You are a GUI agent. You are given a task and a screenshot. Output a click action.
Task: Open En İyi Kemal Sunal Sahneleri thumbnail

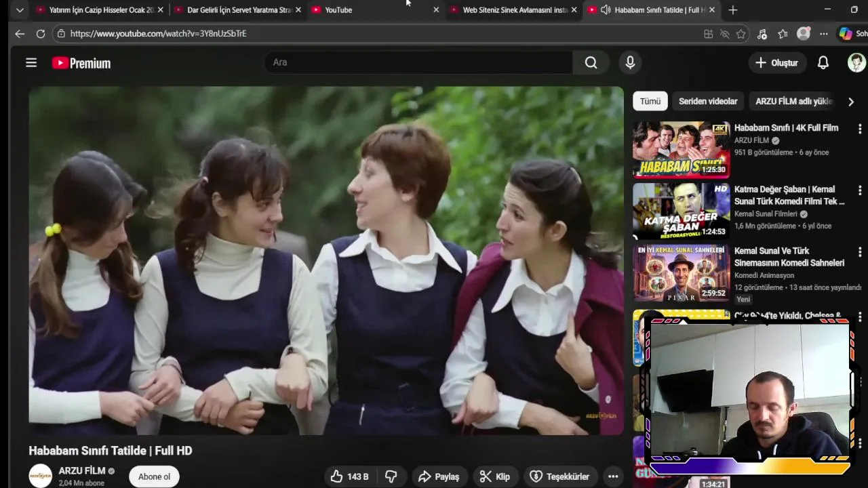click(x=681, y=272)
